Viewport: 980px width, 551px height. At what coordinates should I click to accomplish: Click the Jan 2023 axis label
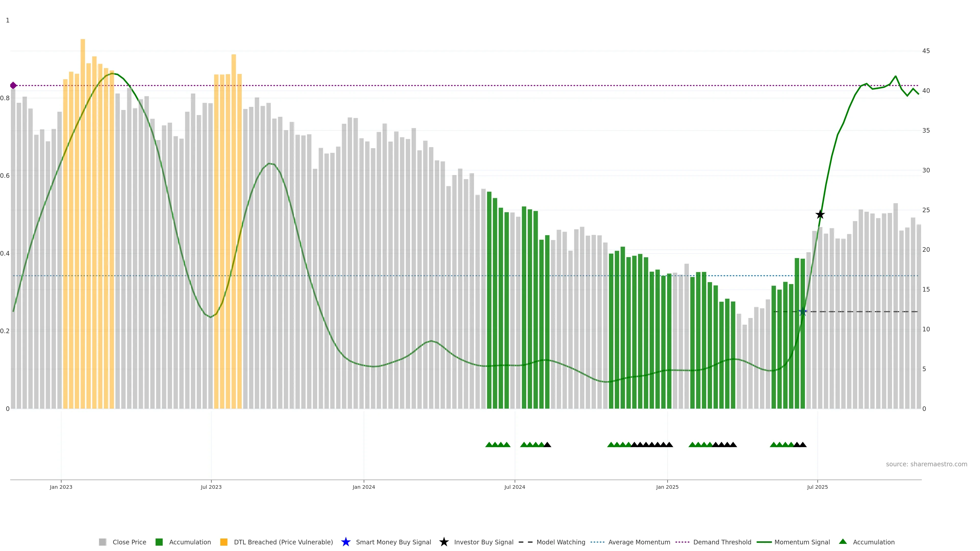(x=61, y=487)
